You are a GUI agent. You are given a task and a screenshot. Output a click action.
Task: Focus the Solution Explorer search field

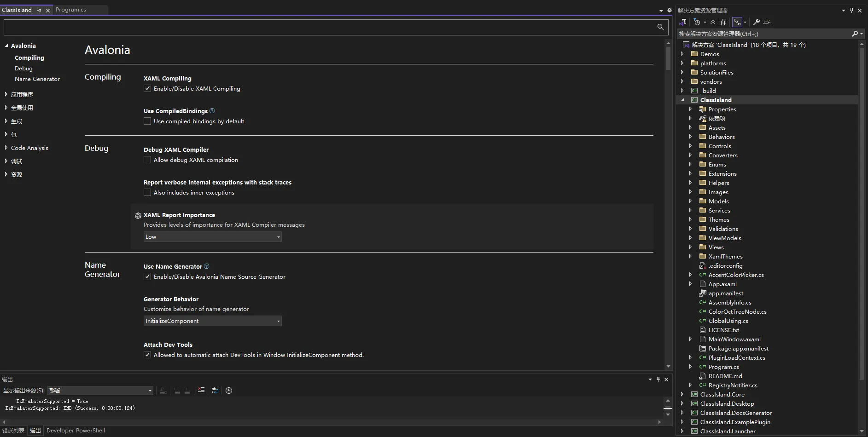click(764, 34)
